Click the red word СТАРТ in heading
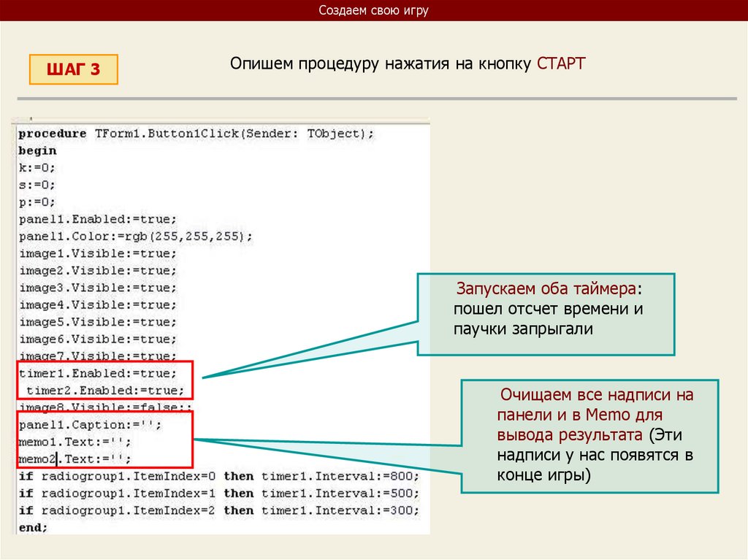 tap(561, 64)
